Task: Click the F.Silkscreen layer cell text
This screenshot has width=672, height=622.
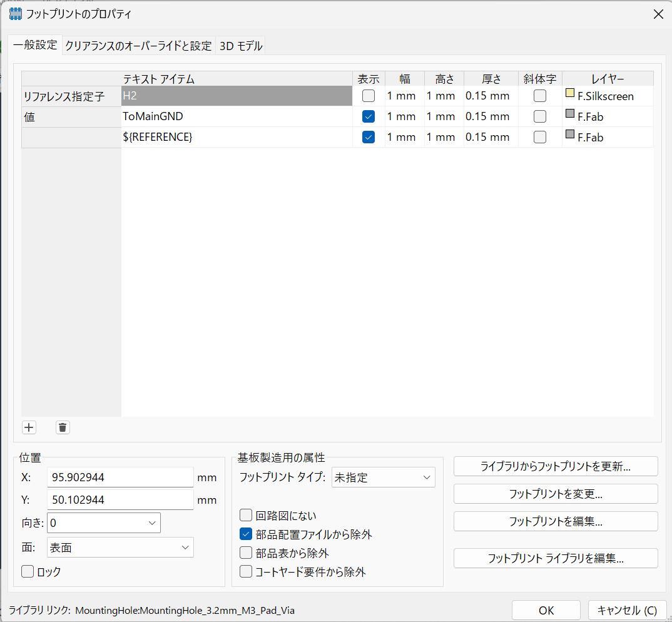Action: 605,96
